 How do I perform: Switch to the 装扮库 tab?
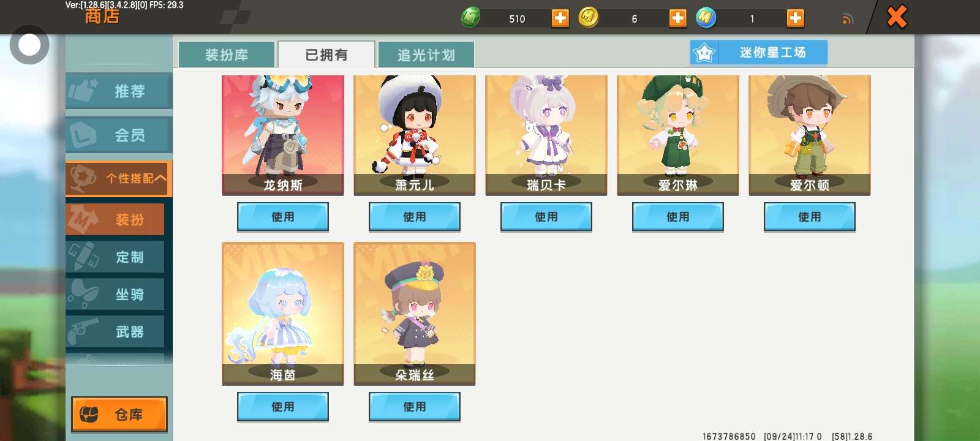227,55
